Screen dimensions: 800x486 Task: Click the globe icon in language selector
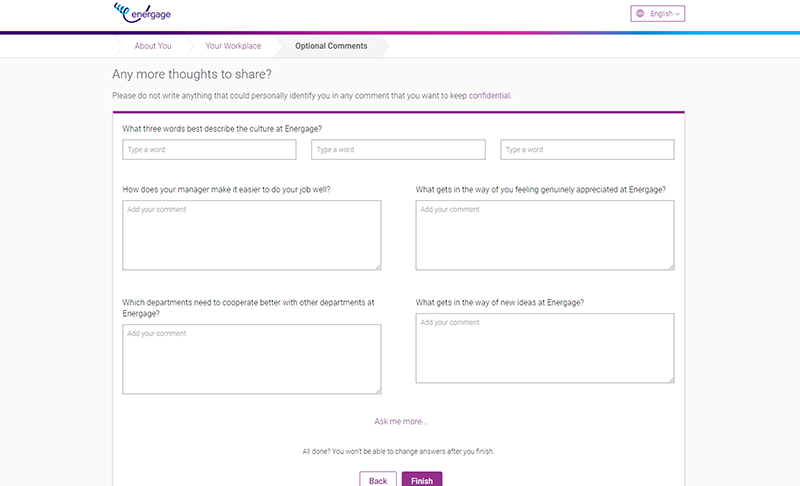[x=640, y=14]
